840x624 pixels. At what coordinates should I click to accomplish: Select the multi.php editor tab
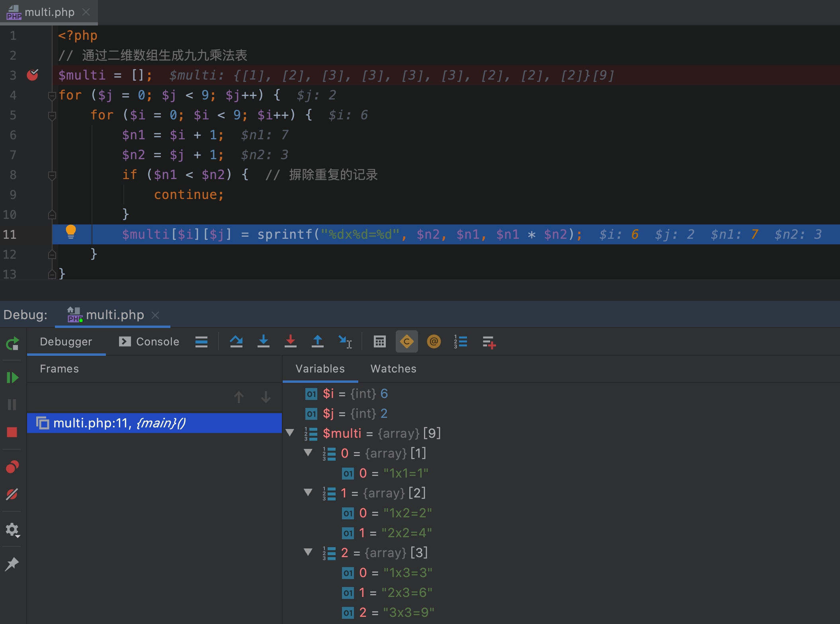(x=49, y=12)
